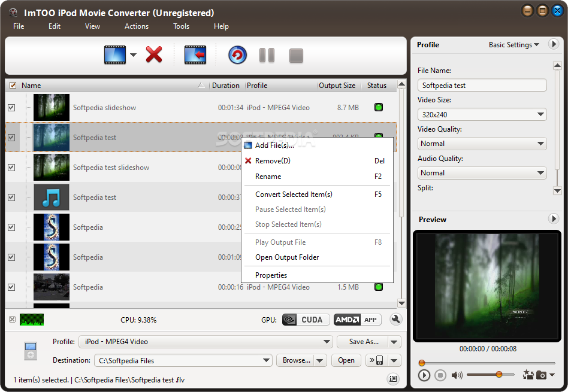568x392 pixels.
Task: Open the Audio Quality dropdown
Action: 482,173
